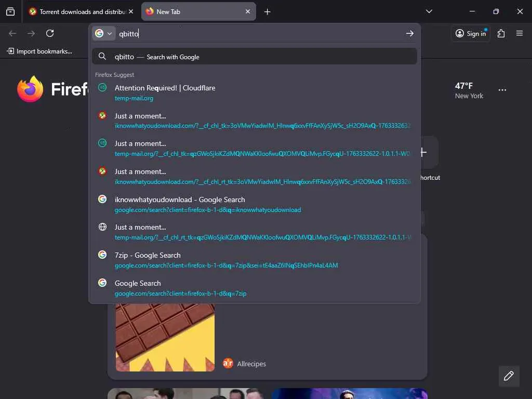Open the chocolate bar article thumbnail
The image size is (532, 399).
165,338
